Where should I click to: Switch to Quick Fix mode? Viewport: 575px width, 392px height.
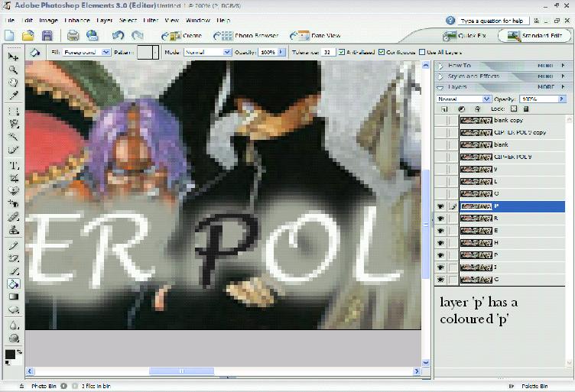point(465,36)
